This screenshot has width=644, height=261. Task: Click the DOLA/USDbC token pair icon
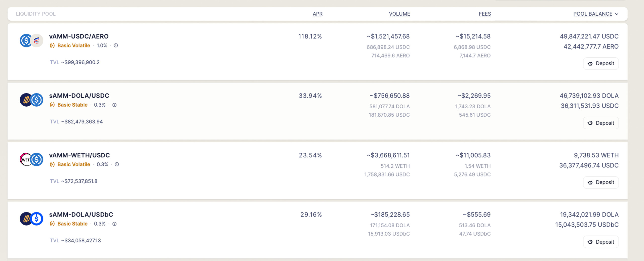(x=31, y=219)
